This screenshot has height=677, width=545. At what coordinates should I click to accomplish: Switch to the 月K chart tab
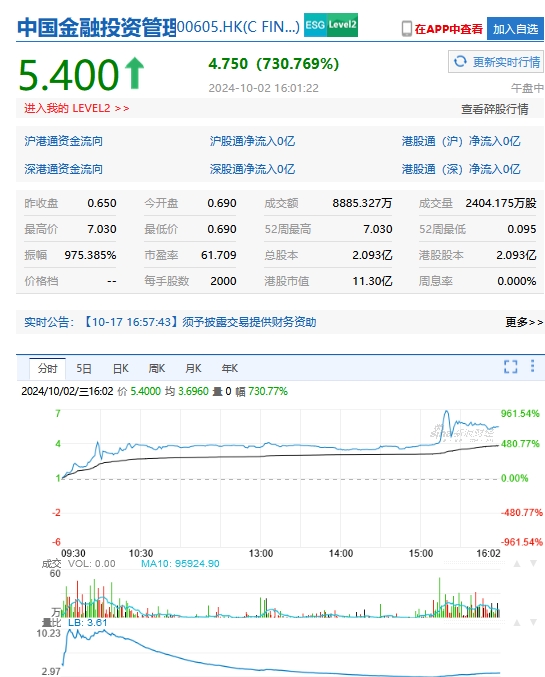click(x=193, y=369)
